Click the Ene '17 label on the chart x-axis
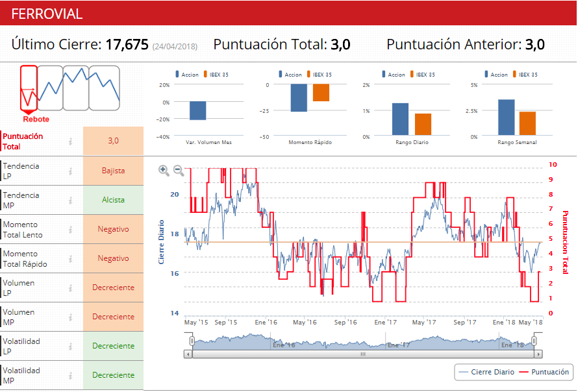The width and height of the screenshot is (578, 392). click(x=385, y=323)
